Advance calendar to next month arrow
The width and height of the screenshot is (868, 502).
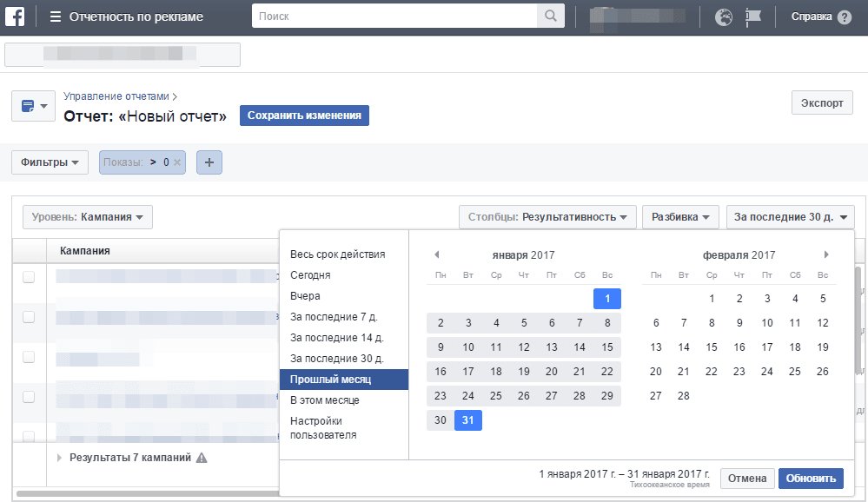click(x=826, y=254)
